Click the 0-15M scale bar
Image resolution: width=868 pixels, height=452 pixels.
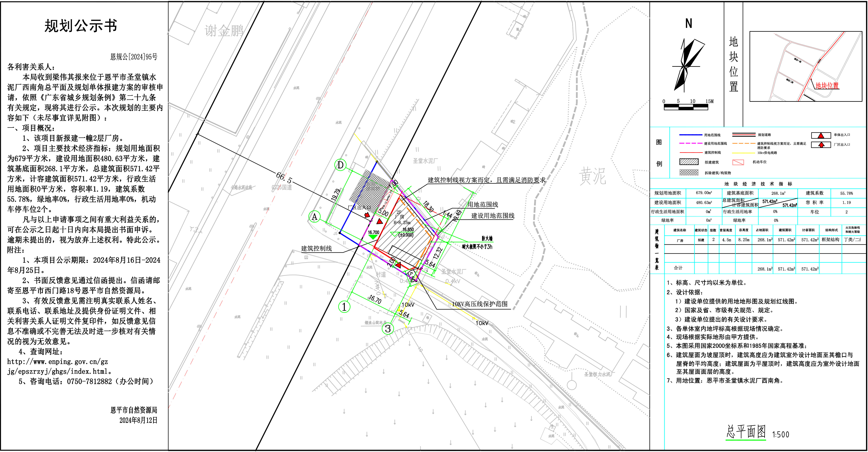[x=686, y=107]
